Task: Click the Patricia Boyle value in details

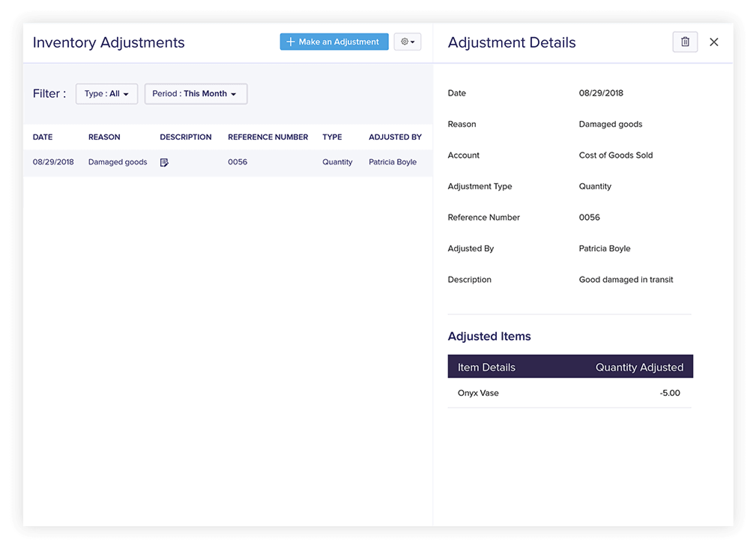Action: coord(604,248)
